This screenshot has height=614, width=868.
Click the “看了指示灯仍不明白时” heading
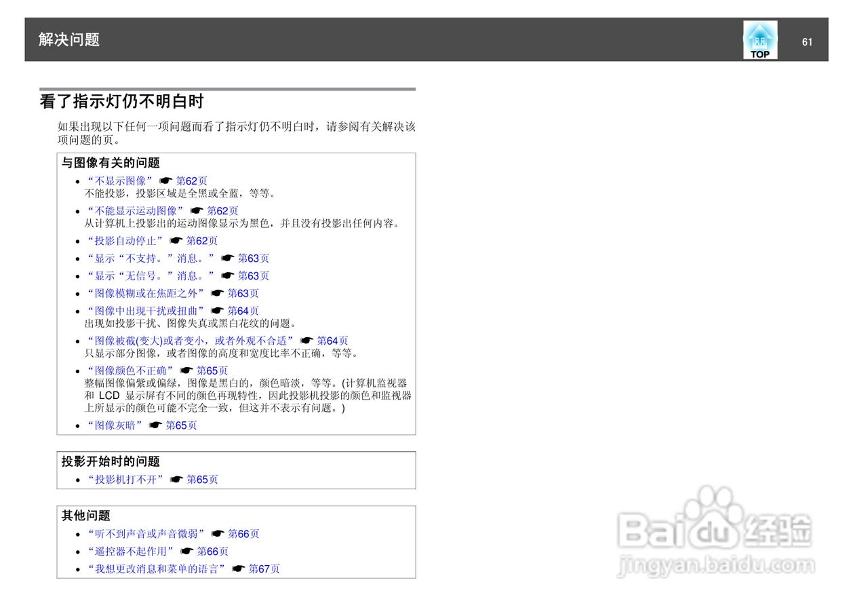tap(121, 102)
